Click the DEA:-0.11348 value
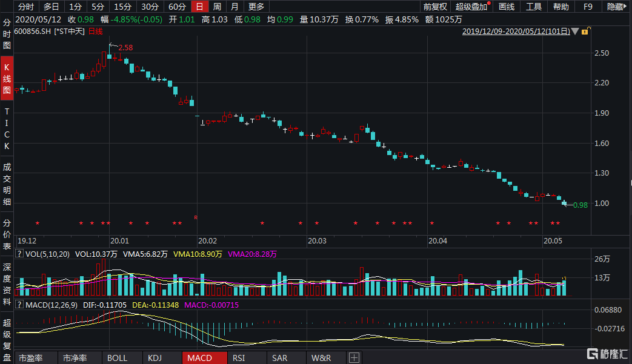The height and width of the screenshot is (364, 632). click(x=156, y=305)
